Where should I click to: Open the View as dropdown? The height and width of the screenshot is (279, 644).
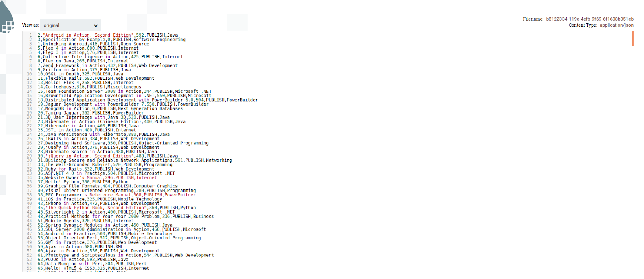pyautogui.click(x=70, y=25)
